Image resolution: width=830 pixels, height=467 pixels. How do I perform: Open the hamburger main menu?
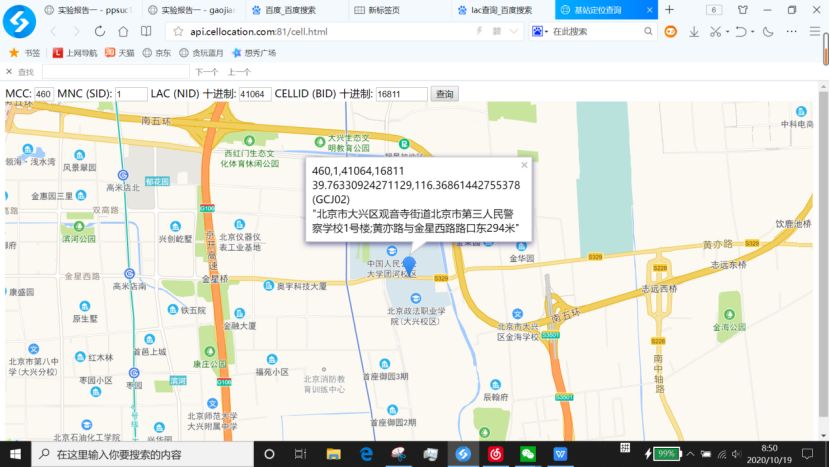pyautogui.click(x=815, y=32)
